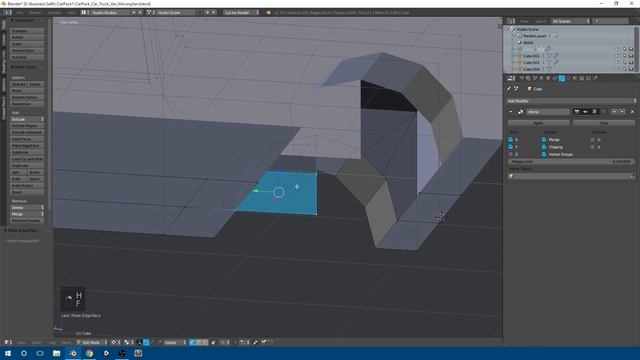Open the All Scenes outliner dropdown
The height and width of the screenshot is (360, 640).
click(571, 21)
